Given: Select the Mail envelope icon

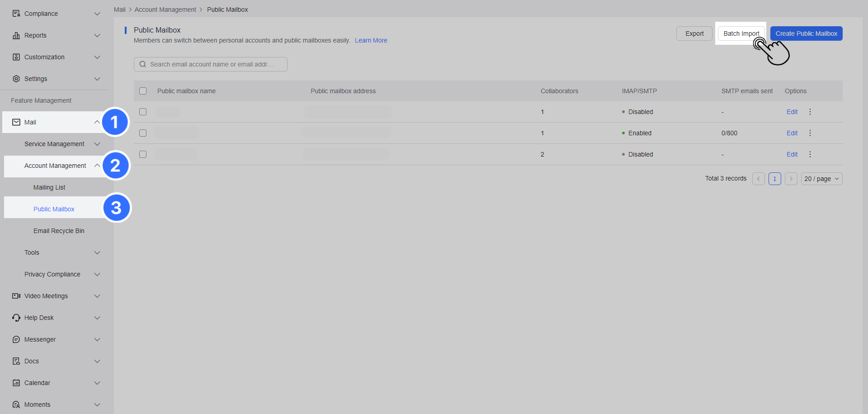Looking at the screenshot, I should point(16,122).
